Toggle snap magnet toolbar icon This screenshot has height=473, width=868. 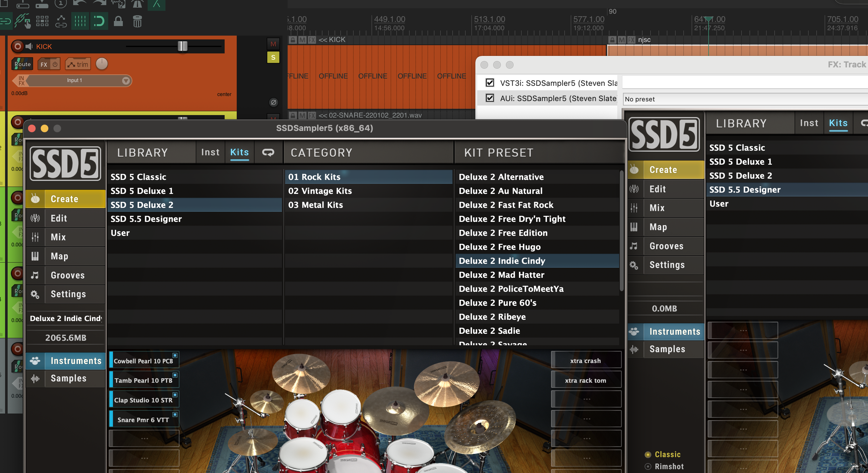click(99, 21)
